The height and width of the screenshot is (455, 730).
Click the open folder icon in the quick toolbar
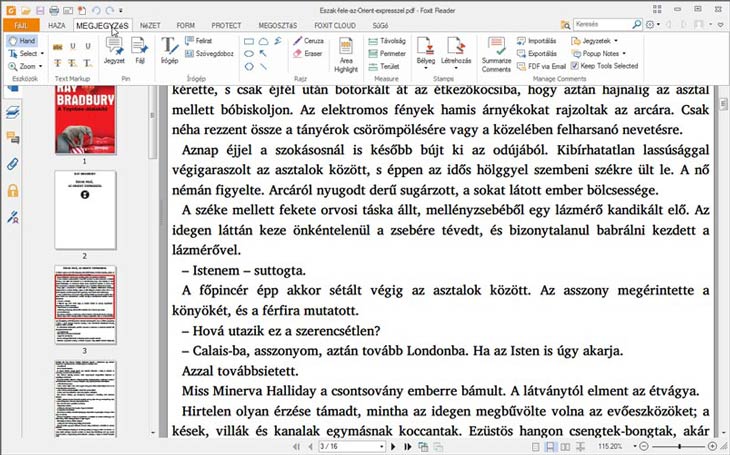(x=26, y=10)
